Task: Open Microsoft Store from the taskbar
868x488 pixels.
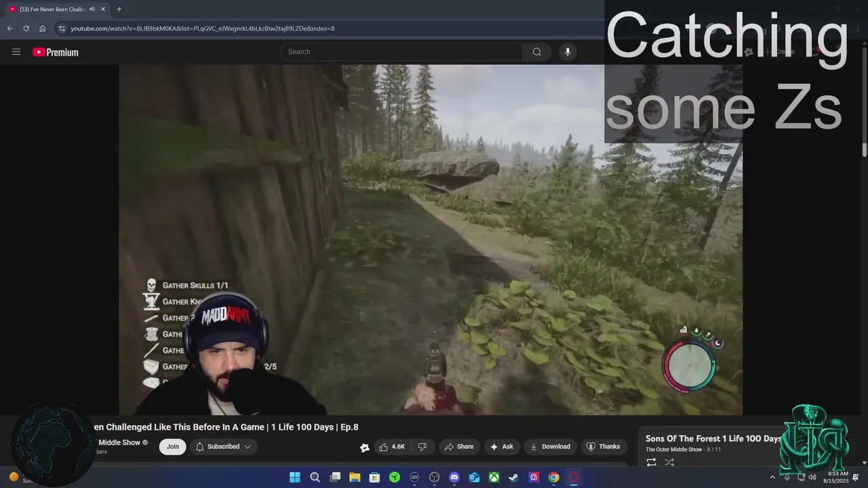Action: click(x=374, y=477)
